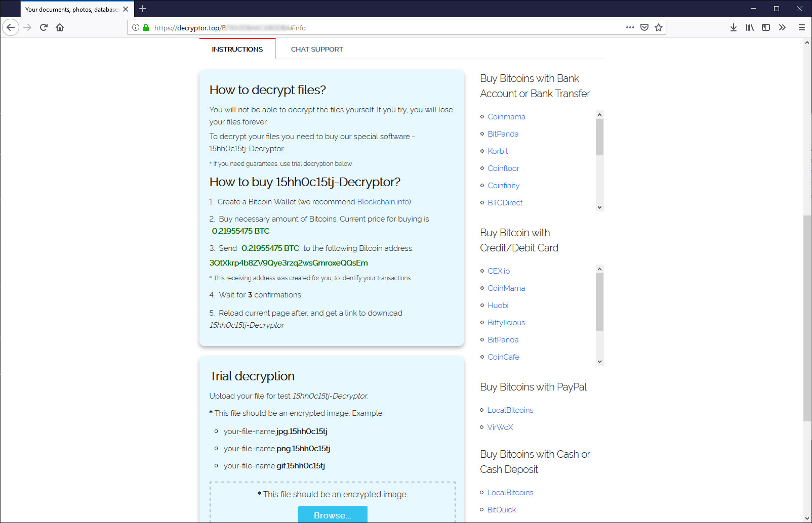This screenshot has height=523, width=812.
Task: Open LocalBitcoins link under Cash Deposit section
Action: 510,492
